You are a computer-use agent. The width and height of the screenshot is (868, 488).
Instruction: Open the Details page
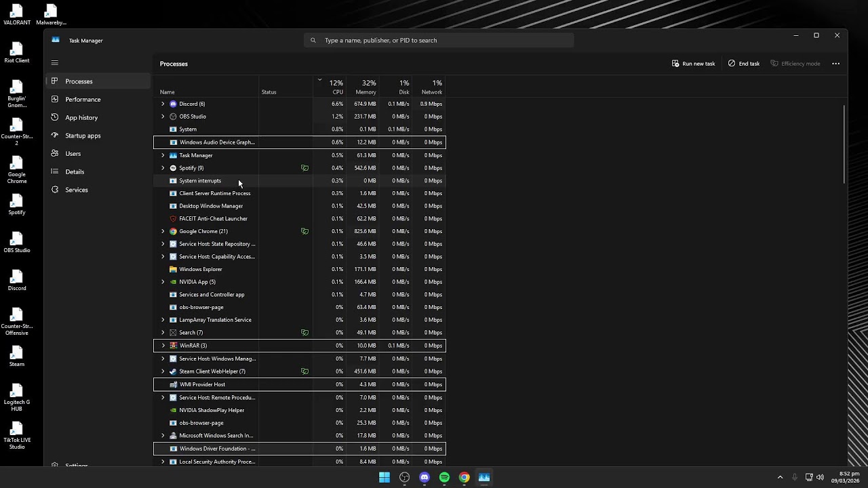coord(98,171)
